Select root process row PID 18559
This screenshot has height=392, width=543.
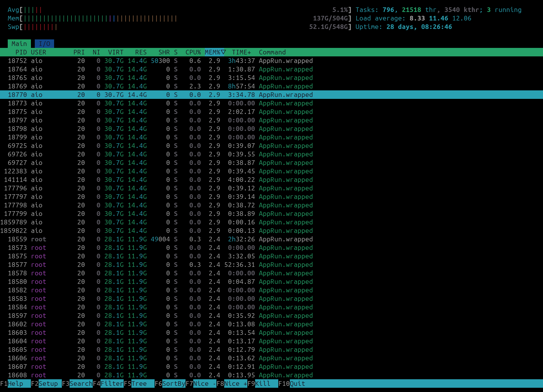pyautogui.click(x=271, y=239)
